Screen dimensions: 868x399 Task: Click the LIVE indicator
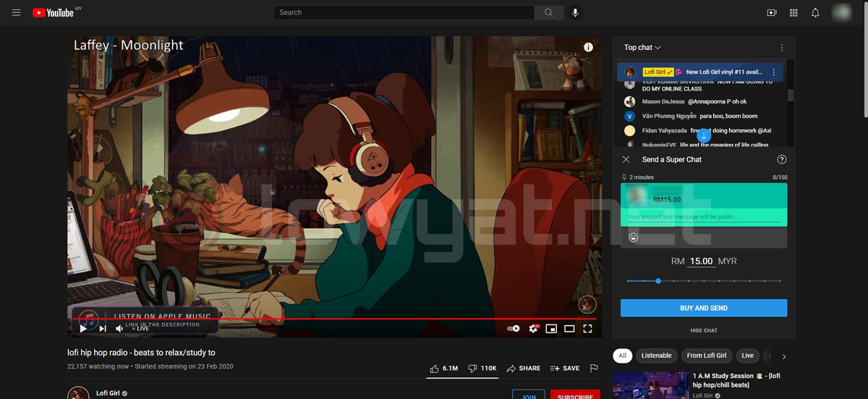(x=140, y=329)
